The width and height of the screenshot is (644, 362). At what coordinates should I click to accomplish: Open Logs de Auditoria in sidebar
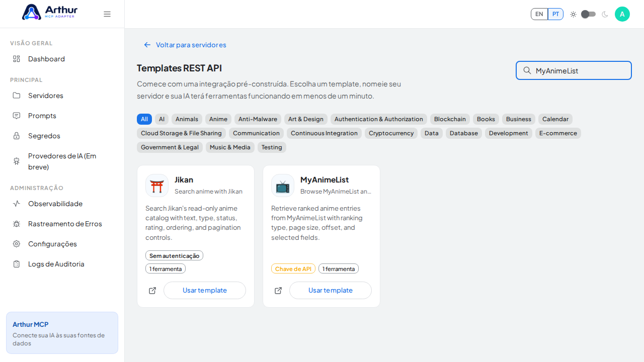(x=62, y=264)
